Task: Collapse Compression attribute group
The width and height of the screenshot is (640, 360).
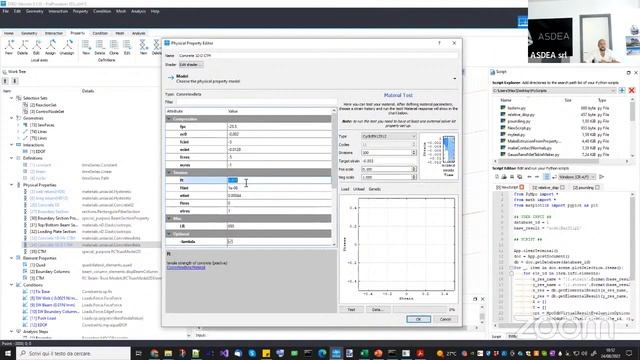Action: tap(169, 119)
